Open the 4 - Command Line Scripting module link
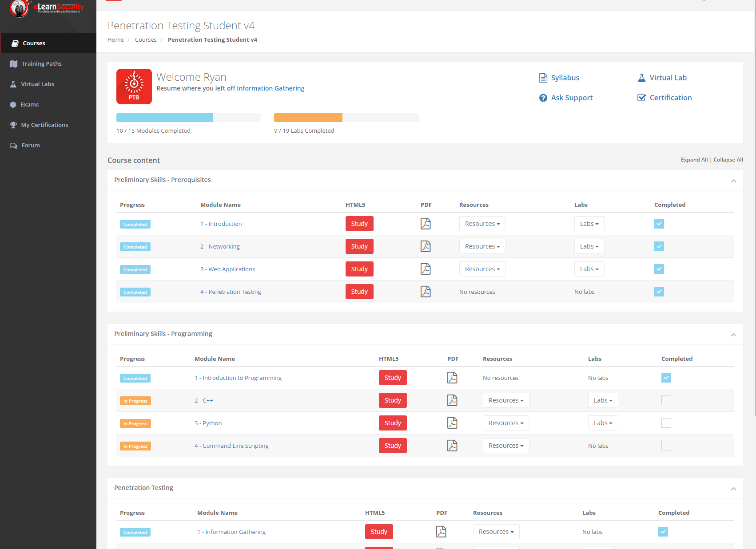The image size is (756, 549). 231,446
